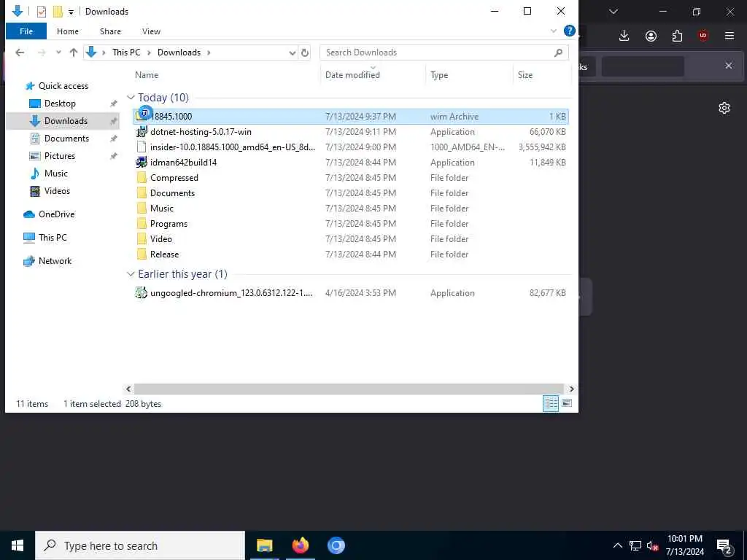Click the horizontal scrollbar right arrow
The width and height of the screenshot is (747, 560).
(x=571, y=389)
